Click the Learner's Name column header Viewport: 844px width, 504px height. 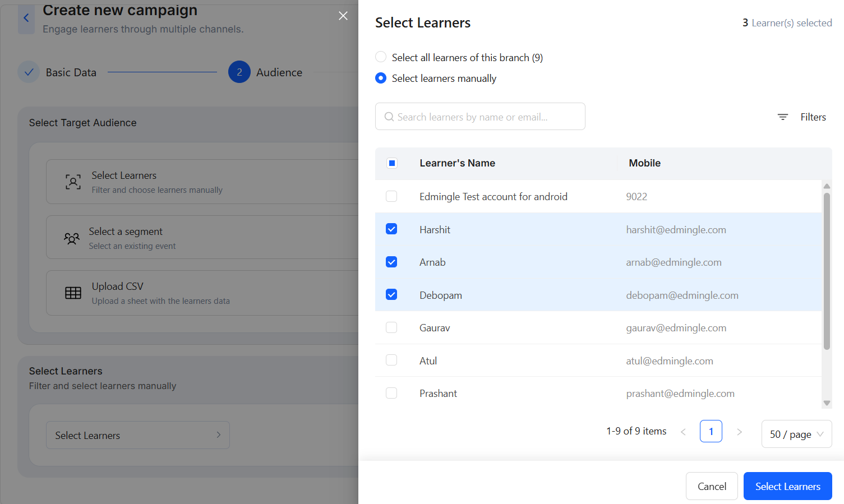point(457,163)
